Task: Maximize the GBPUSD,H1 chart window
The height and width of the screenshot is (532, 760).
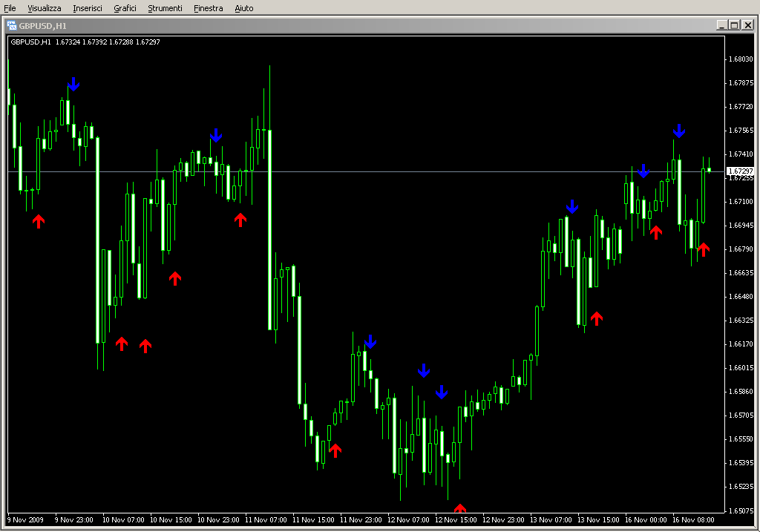Action: coord(734,25)
